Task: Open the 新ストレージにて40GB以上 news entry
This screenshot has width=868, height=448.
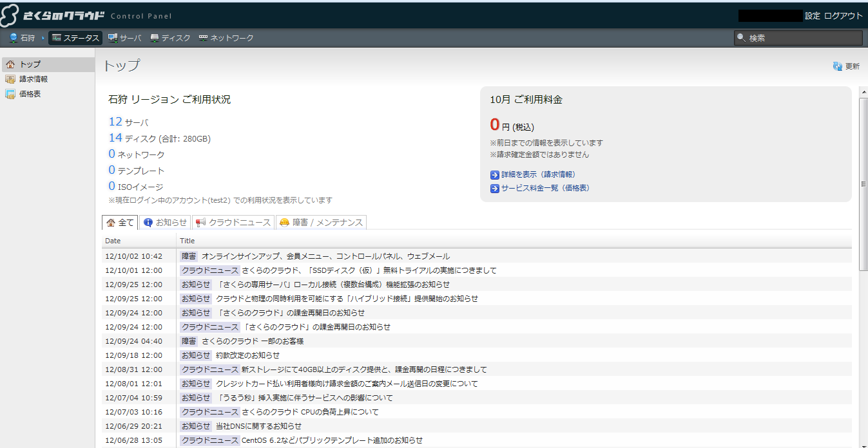Action: coord(477,369)
